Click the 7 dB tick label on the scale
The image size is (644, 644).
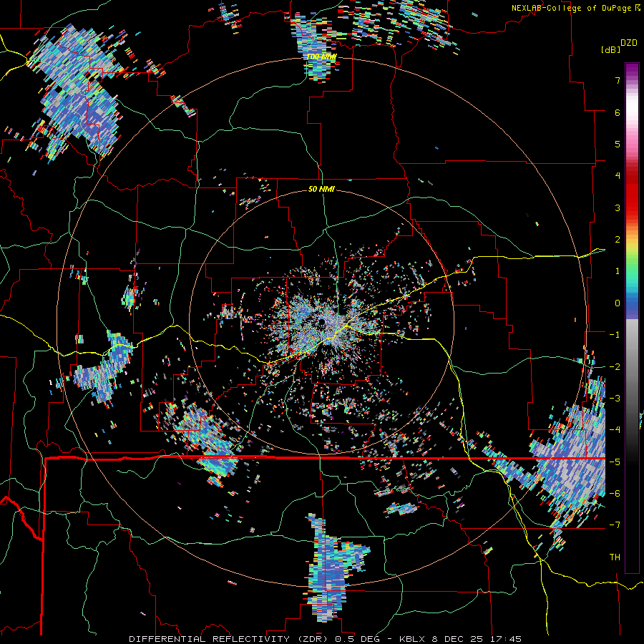tap(618, 80)
